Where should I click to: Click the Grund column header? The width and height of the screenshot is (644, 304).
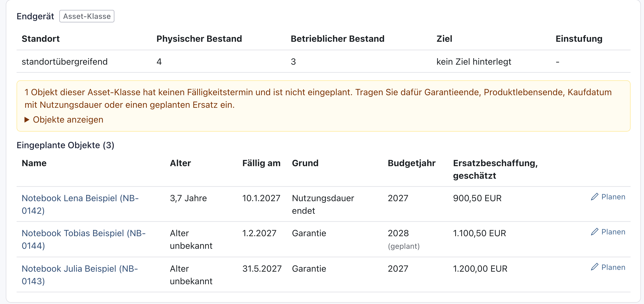(x=305, y=163)
